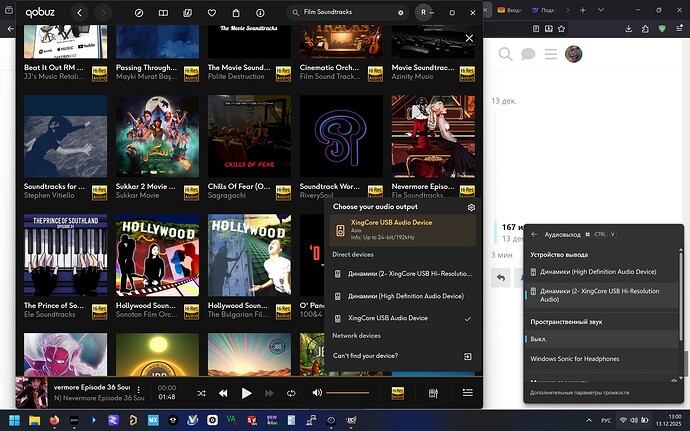Screen dimensions: 690x431
Task: Choose Динамики (2- XingCore USB Hi-Resolution Audio) in Windows
Action: tap(601, 295)
